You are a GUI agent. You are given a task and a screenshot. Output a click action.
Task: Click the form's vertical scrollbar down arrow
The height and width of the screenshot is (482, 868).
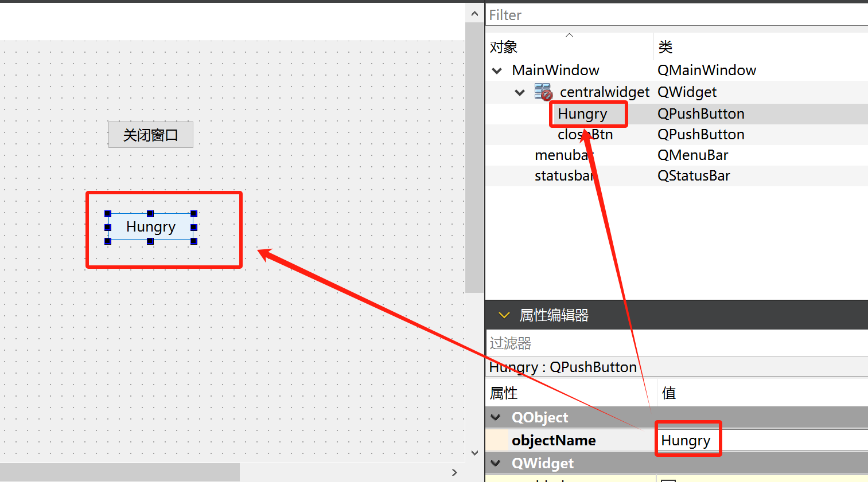pos(474,453)
